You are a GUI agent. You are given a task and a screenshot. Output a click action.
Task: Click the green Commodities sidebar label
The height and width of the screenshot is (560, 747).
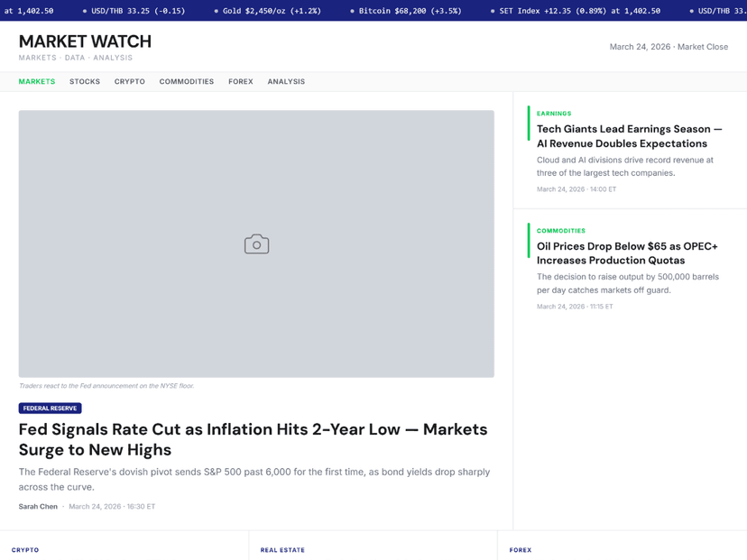[x=561, y=231]
